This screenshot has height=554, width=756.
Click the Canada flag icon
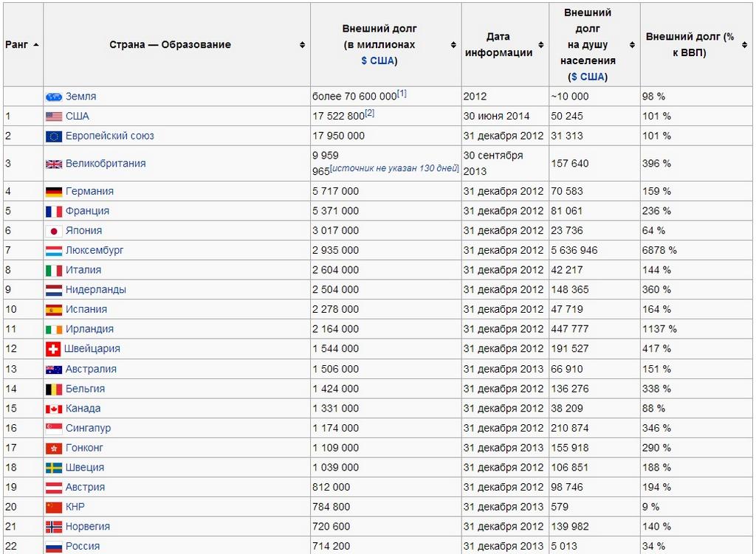pos(53,409)
